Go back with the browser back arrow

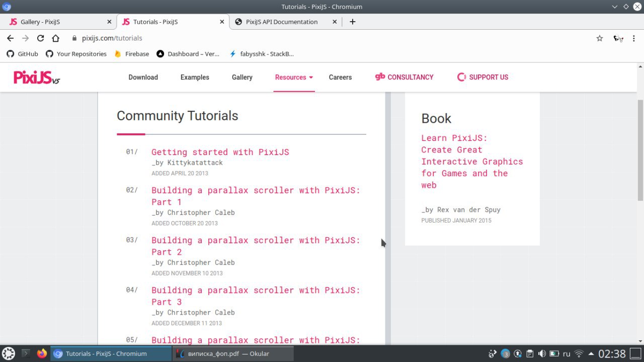click(10, 38)
